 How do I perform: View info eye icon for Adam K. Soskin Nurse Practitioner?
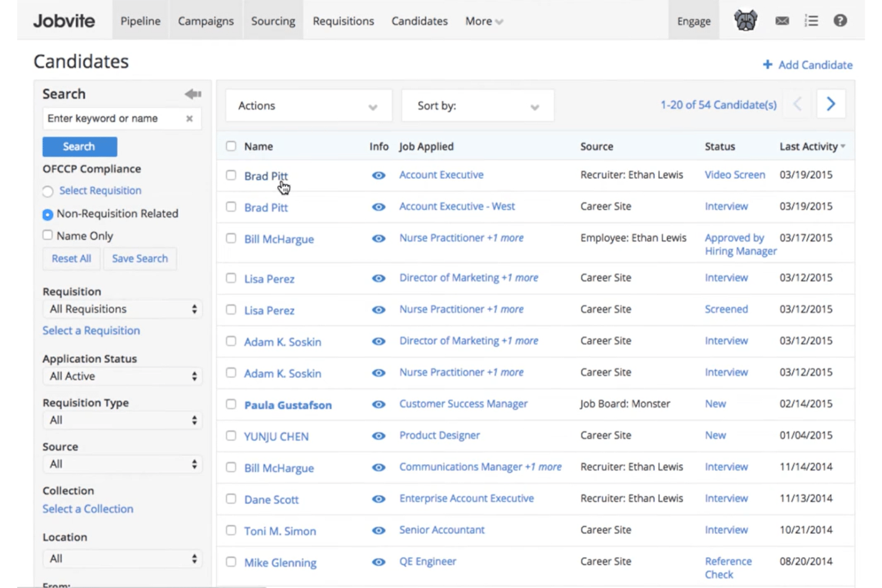click(378, 373)
